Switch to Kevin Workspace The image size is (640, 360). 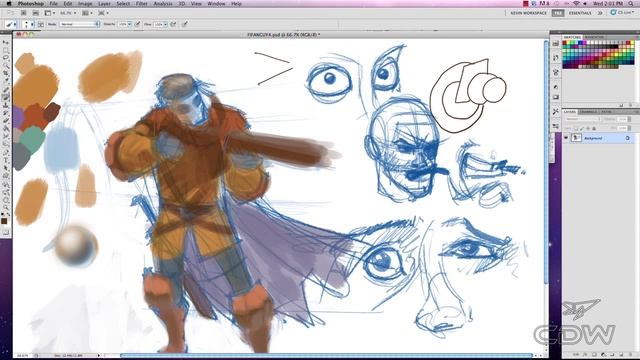(x=528, y=13)
